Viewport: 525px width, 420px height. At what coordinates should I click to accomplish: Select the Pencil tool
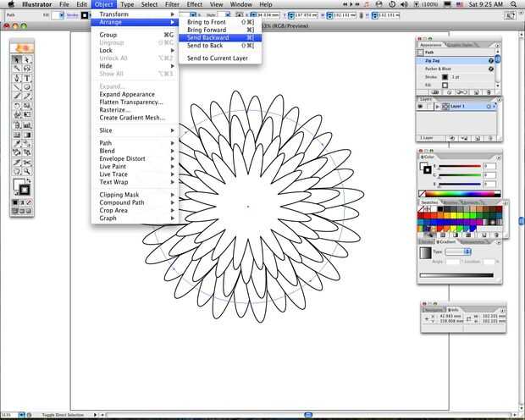pos(27,97)
